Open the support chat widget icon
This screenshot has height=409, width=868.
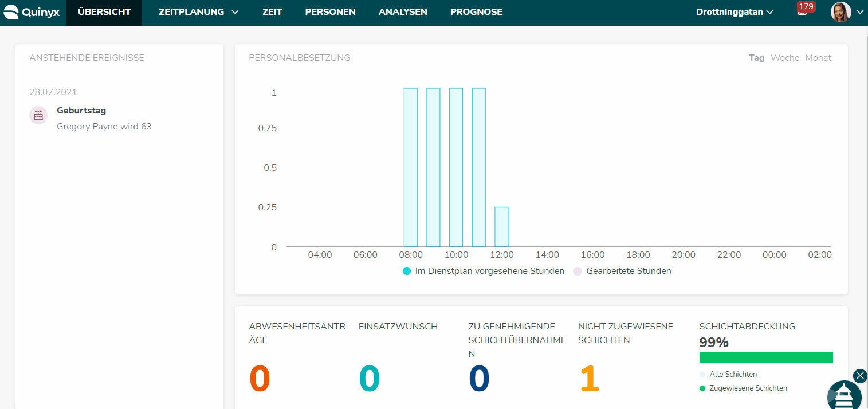(x=845, y=396)
